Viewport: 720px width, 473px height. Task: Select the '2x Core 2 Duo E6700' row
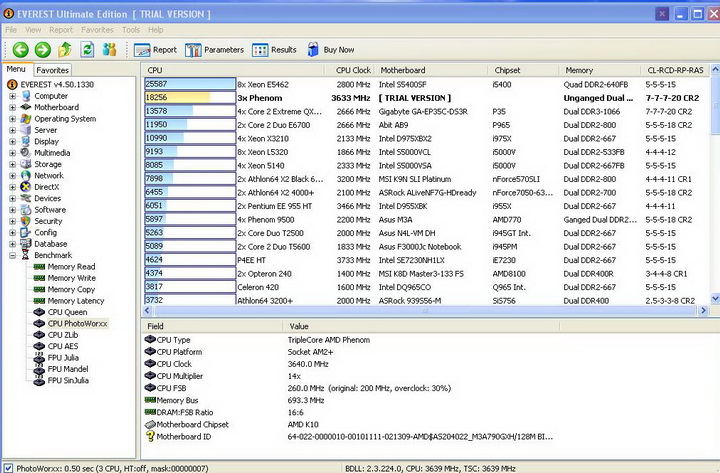425,125
